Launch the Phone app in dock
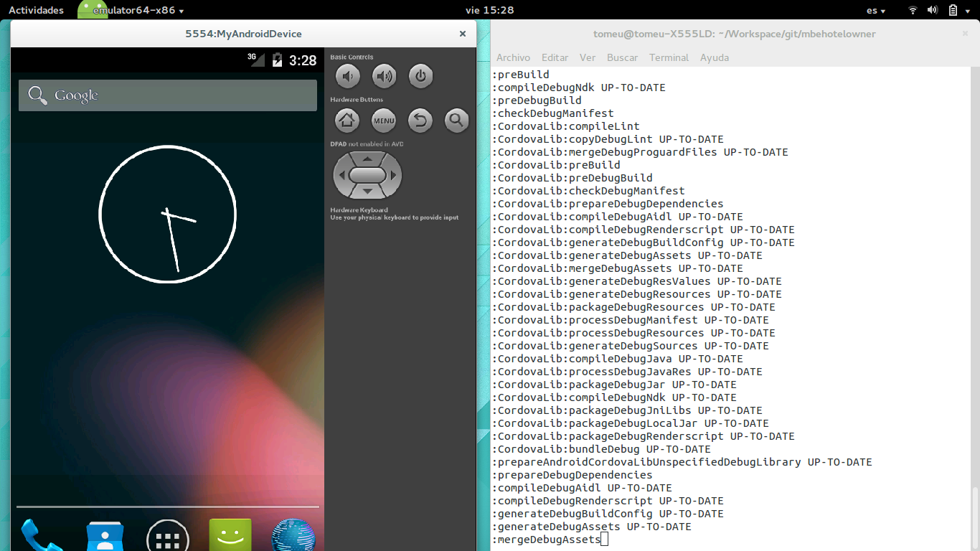The width and height of the screenshot is (980, 551). (x=41, y=536)
